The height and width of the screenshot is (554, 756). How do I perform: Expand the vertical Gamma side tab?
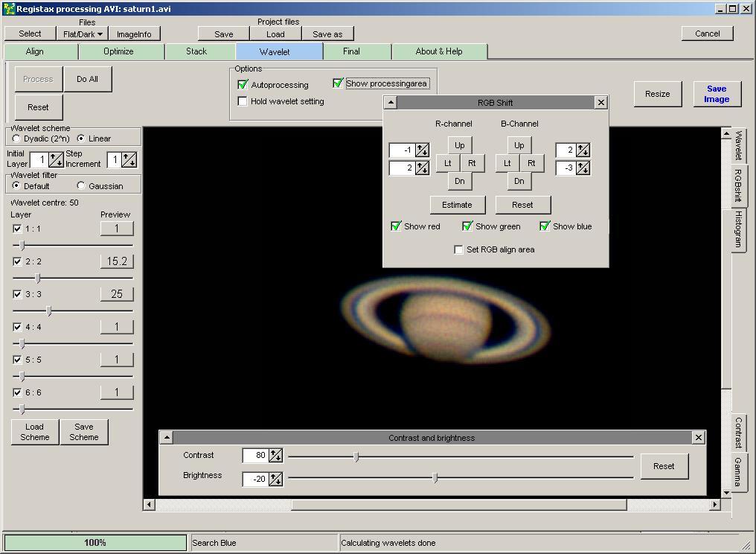[737, 472]
